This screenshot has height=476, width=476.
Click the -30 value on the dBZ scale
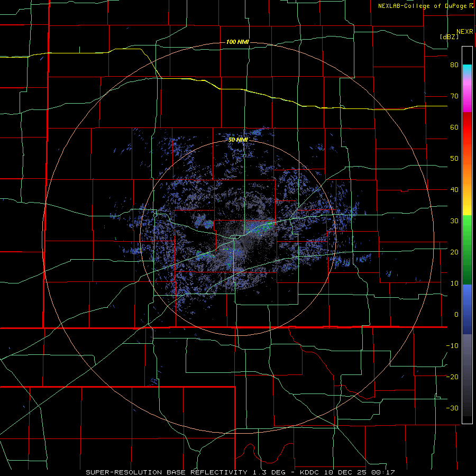(452, 408)
